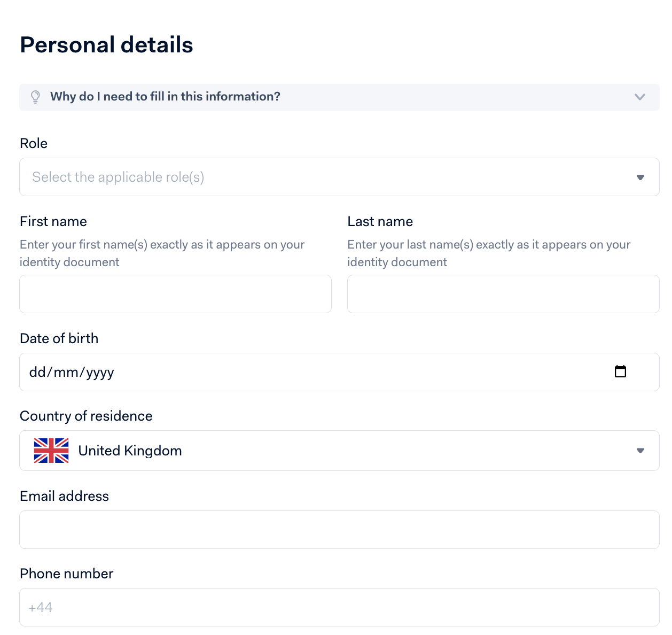The width and height of the screenshot is (672, 635).
Task: Click the "Role" field label
Action: point(34,143)
